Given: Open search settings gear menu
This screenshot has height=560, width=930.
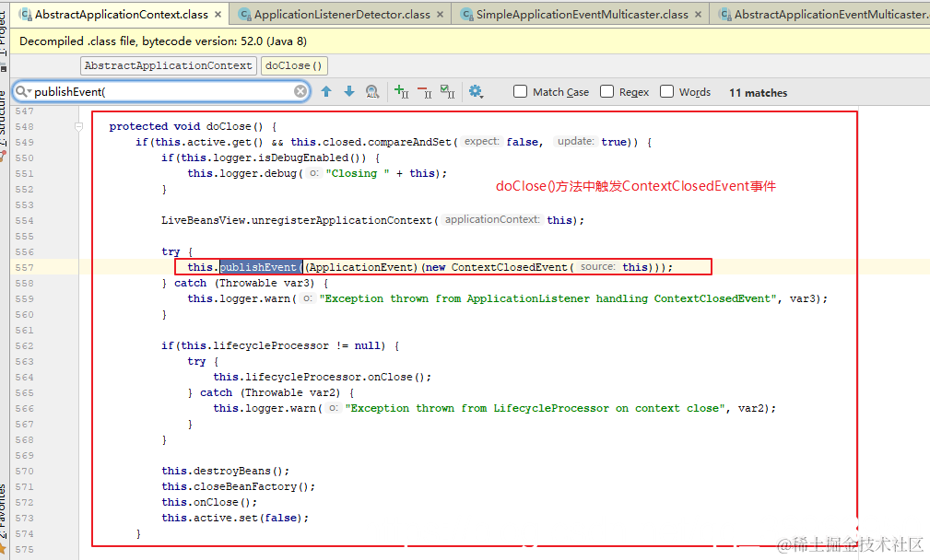Looking at the screenshot, I should [476, 91].
